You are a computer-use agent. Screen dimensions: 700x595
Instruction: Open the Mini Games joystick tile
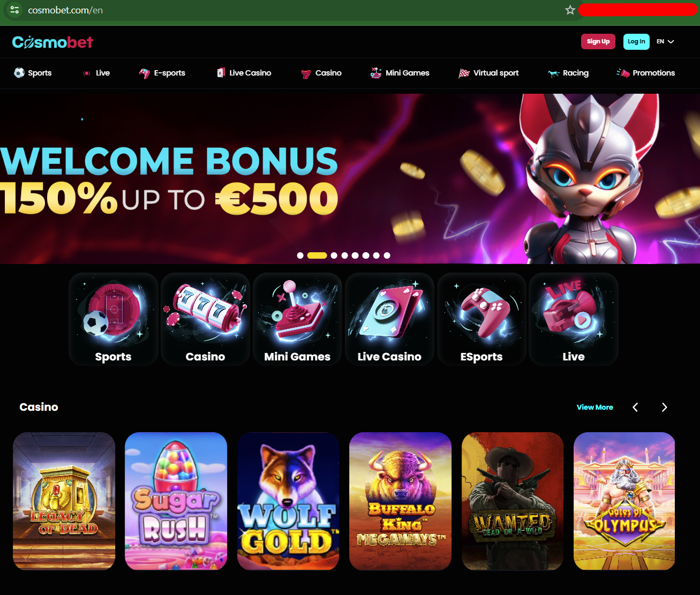(x=297, y=319)
